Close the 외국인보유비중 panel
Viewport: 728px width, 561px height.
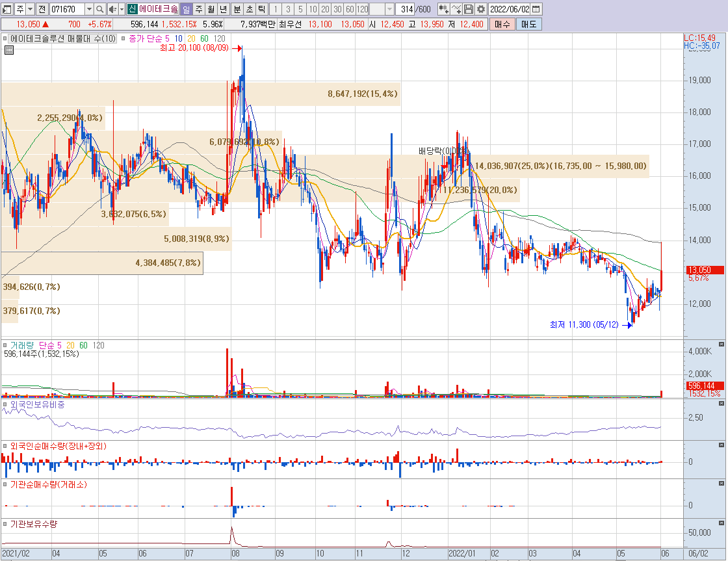721,404
